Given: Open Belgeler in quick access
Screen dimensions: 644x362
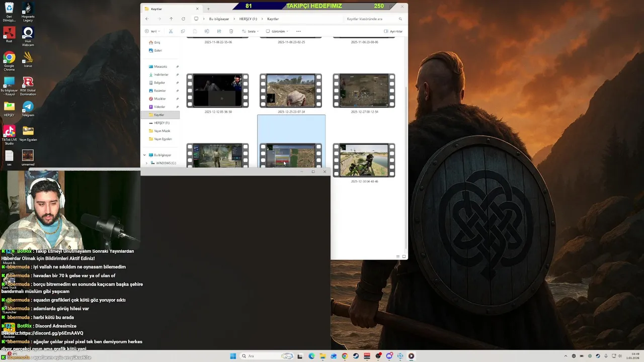Looking at the screenshot, I should coord(159,82).
